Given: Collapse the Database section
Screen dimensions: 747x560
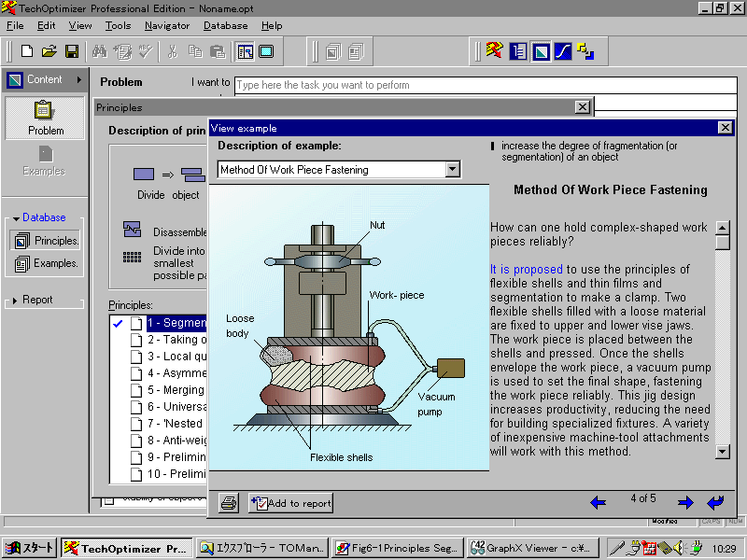Looking at the screenshot, I should pyautogui.click(x=16, y=218).
